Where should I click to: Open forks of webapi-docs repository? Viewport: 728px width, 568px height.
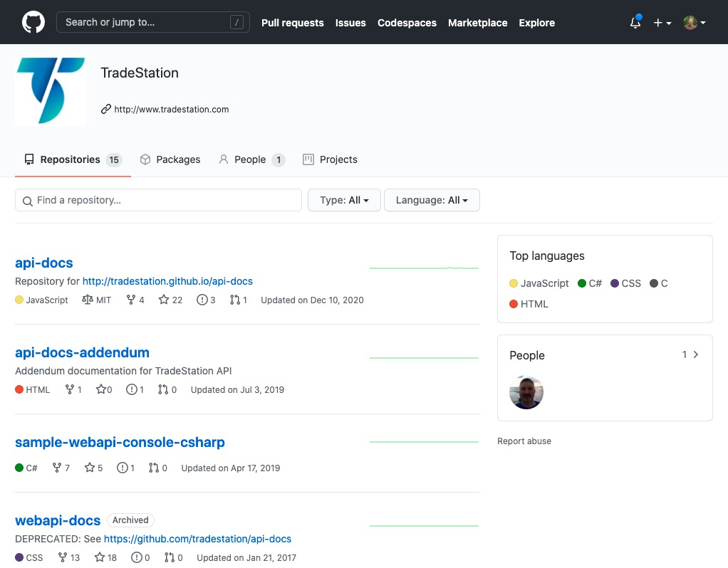tap(69, 558)
